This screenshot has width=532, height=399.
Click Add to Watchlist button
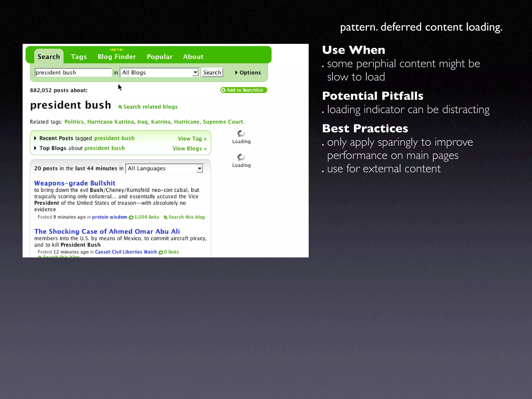[x=244, y=90]
